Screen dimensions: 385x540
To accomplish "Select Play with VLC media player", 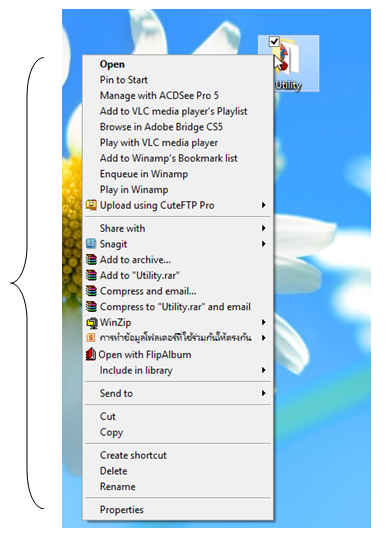I will pyautogui.click(x=178, y=143).
